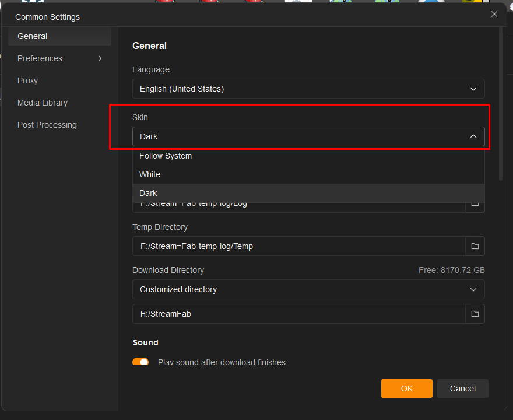Click the folder icon beside the Log path
513x420 pixels.
tap(475, 205)
